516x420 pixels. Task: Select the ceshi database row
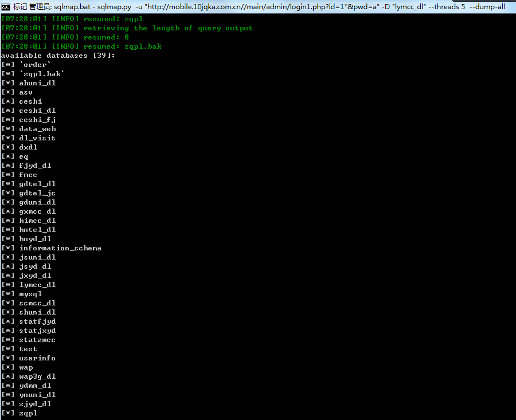click(21, 101)
